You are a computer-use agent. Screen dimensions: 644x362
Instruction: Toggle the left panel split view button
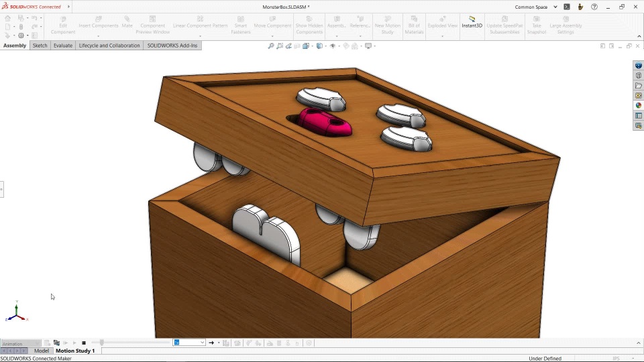(x=602, y=46)
